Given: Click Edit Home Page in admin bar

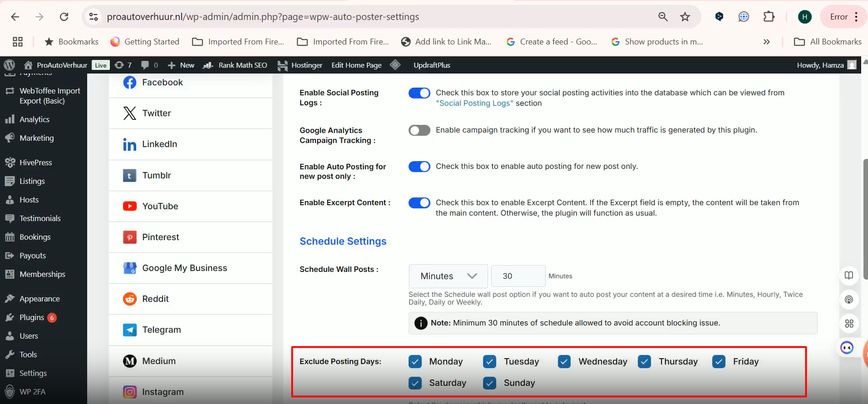Looking at the screenshot, I should (356, 65).
